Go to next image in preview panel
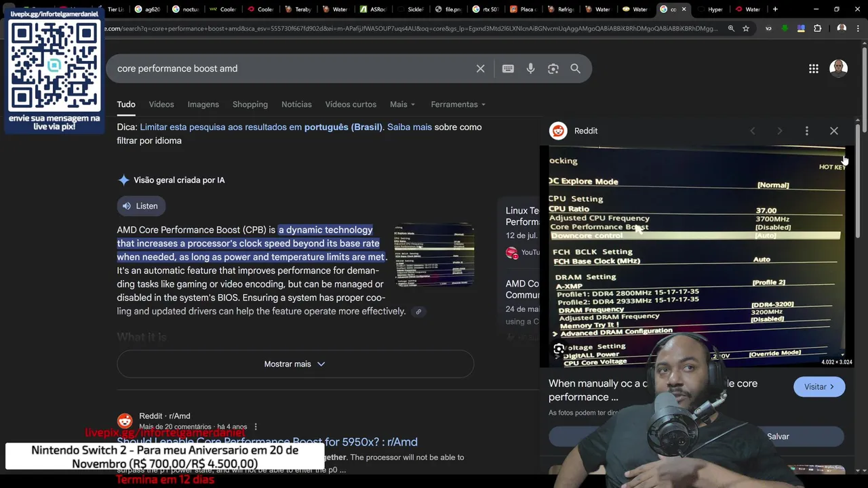868x488 pixels. [780, 131]
